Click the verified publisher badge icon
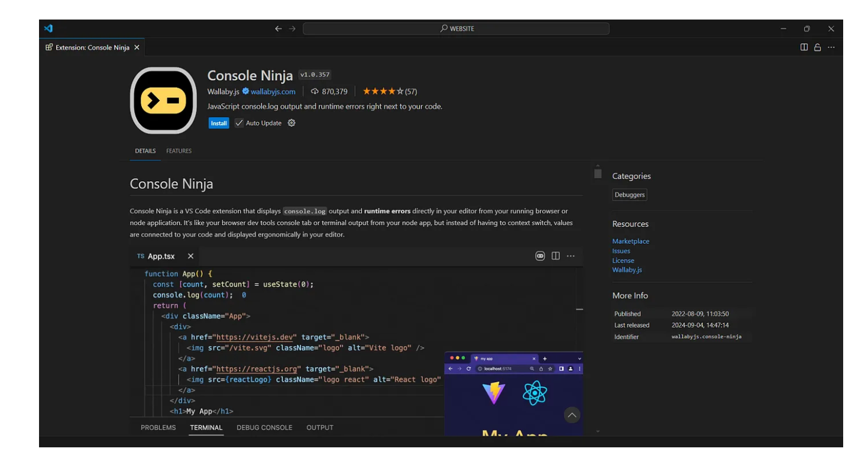 pos(245,91)
